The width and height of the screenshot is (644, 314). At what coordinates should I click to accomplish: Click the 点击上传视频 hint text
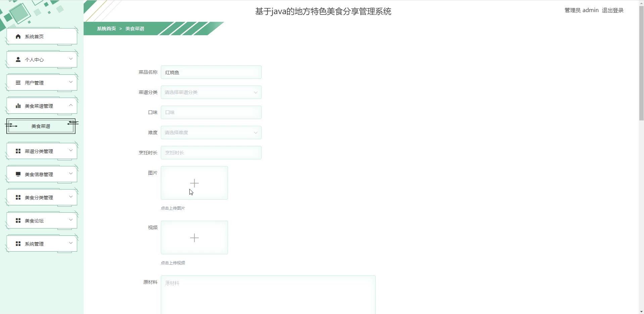click(x=173, y=263)
